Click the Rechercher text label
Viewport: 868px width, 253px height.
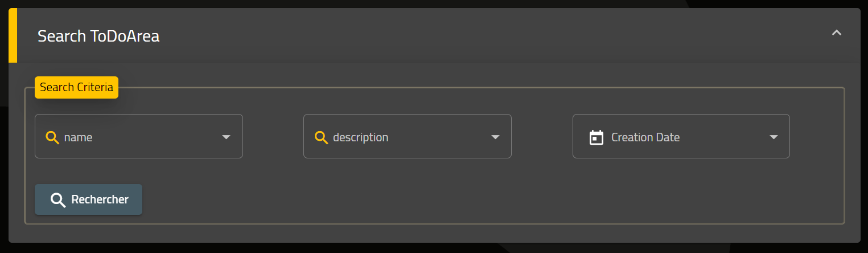pos(100,199)
